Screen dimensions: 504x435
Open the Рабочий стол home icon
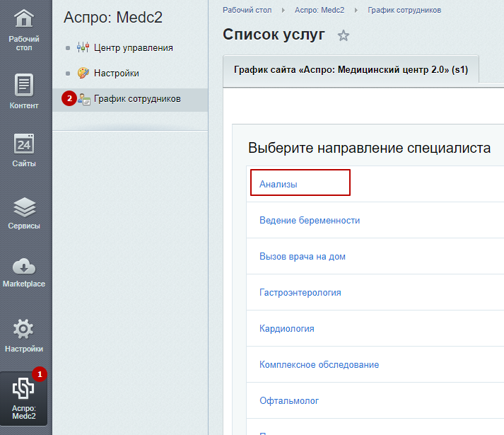point(24,18)
